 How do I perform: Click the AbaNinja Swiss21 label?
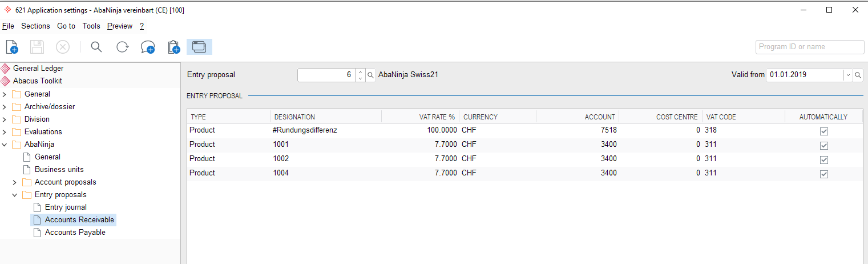[x=408, y=75]
